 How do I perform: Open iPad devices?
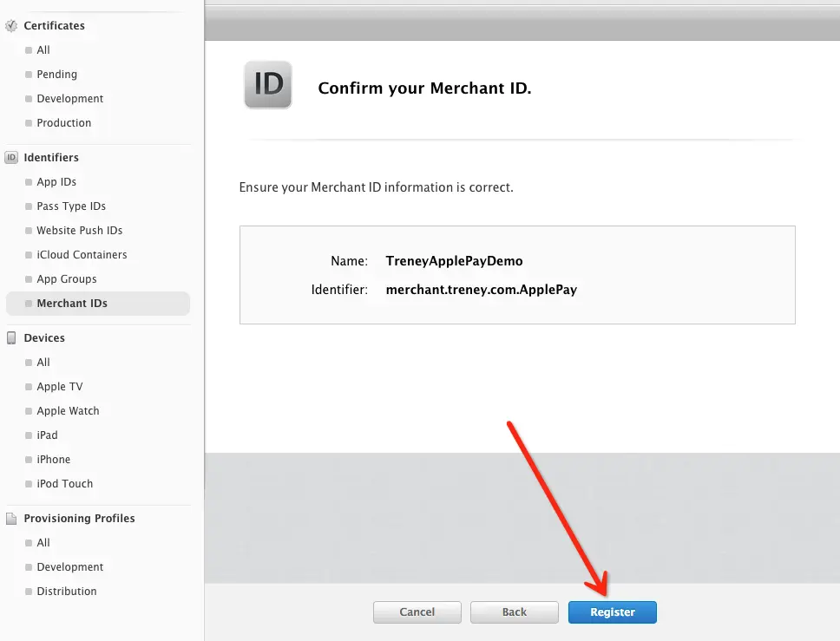point(47,435)
